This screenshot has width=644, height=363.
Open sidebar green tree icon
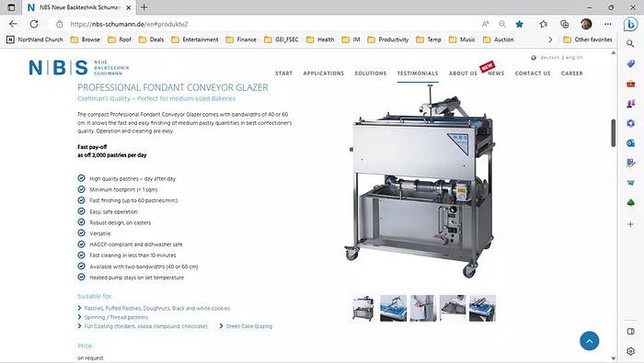coord(630,202)
